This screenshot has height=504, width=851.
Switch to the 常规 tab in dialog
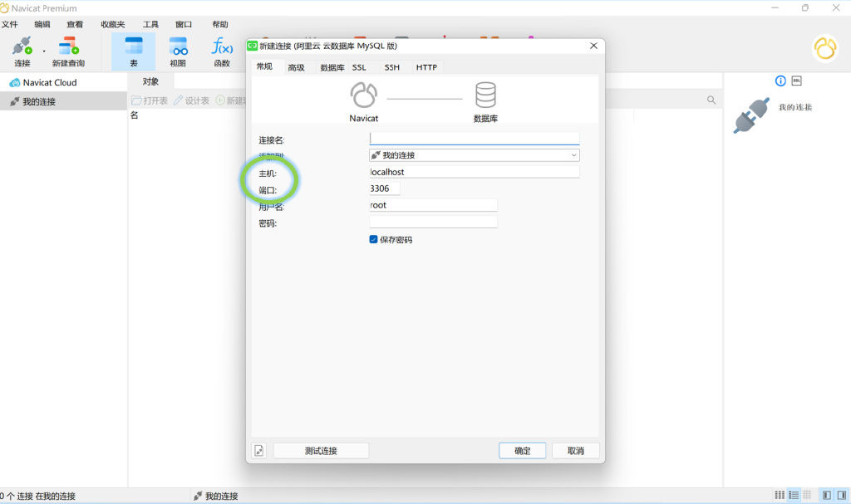(264, 66)
